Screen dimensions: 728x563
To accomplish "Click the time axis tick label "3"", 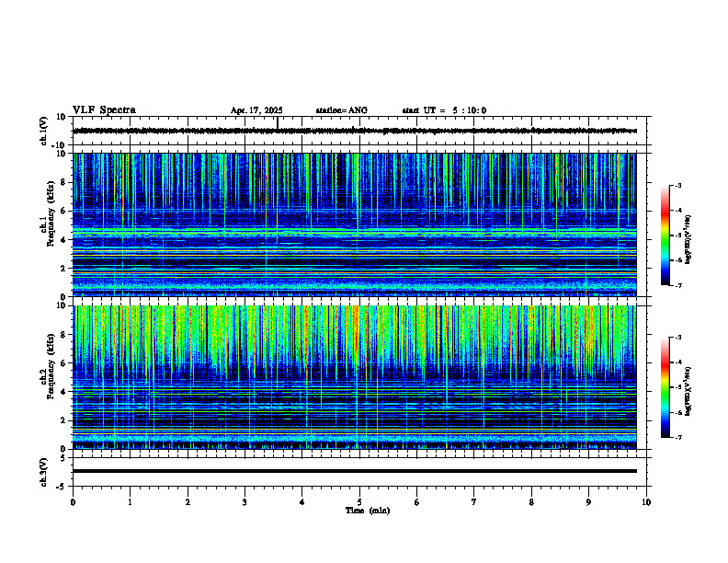I will click(245, 502).
